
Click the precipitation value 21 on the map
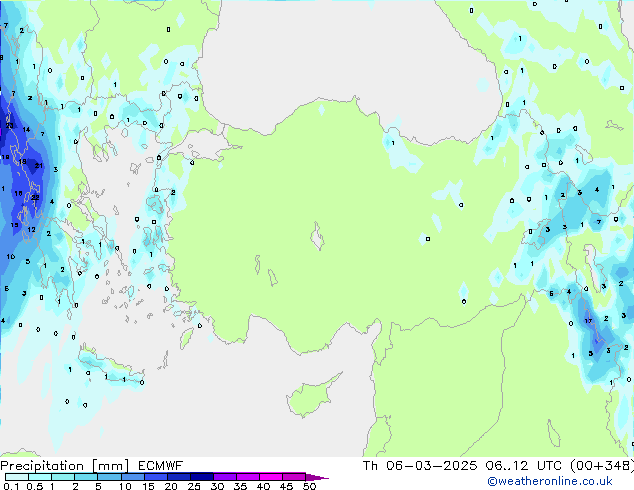pyautogui.click(x=38, y=165)
